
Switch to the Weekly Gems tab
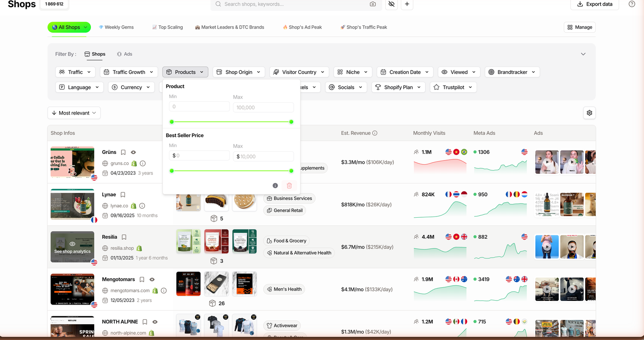click(x=116, y=27)
